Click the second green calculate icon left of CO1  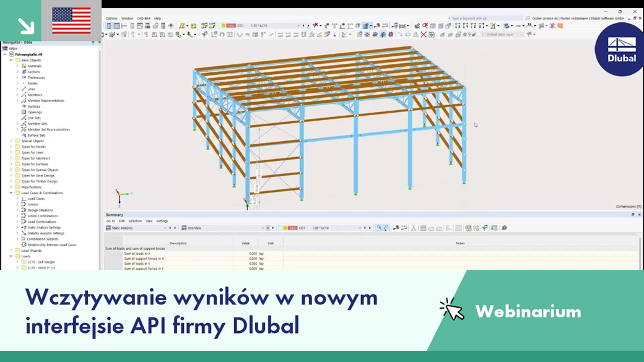(212, 25)
